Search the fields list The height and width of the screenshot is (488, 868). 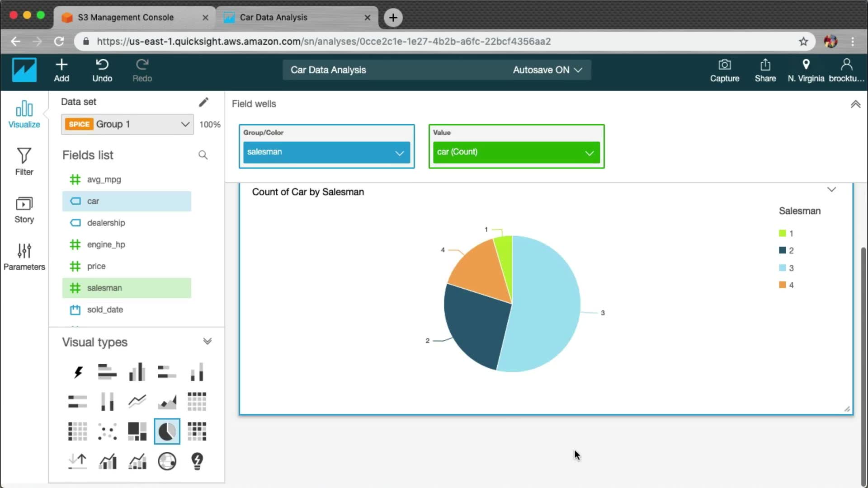click(203, 155)
